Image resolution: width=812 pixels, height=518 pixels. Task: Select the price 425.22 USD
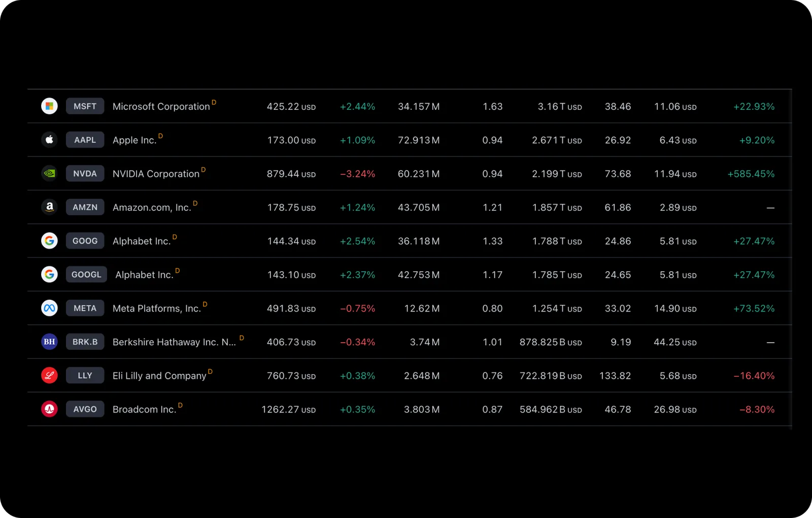[x=291, y=107]
